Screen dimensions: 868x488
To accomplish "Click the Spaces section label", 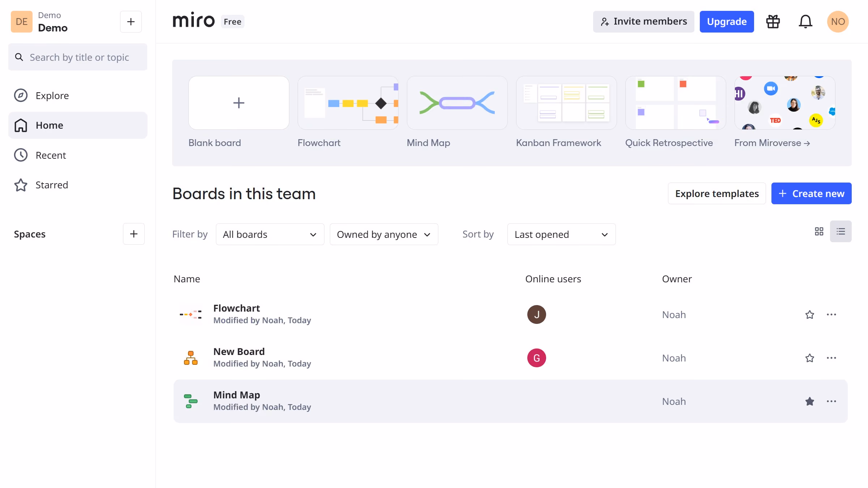I will [x=30, y=234].
